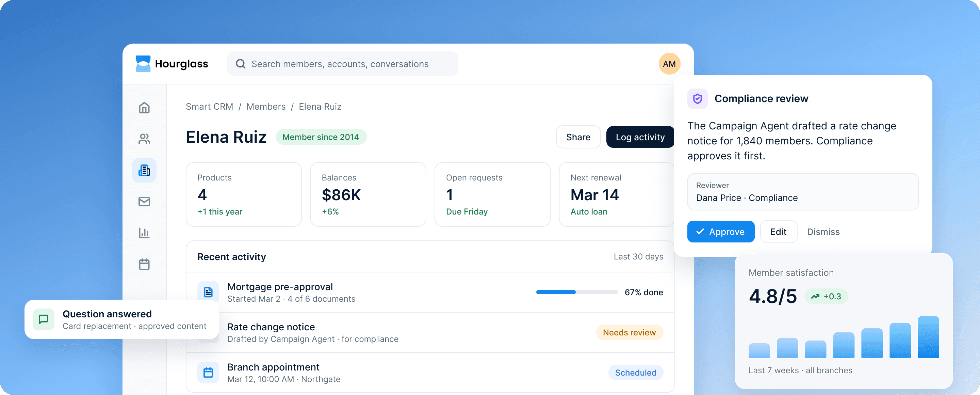Viewport: 980px width, 395px height.
Task: Open the calendar sidebar icon
Action: pos(144,264)
